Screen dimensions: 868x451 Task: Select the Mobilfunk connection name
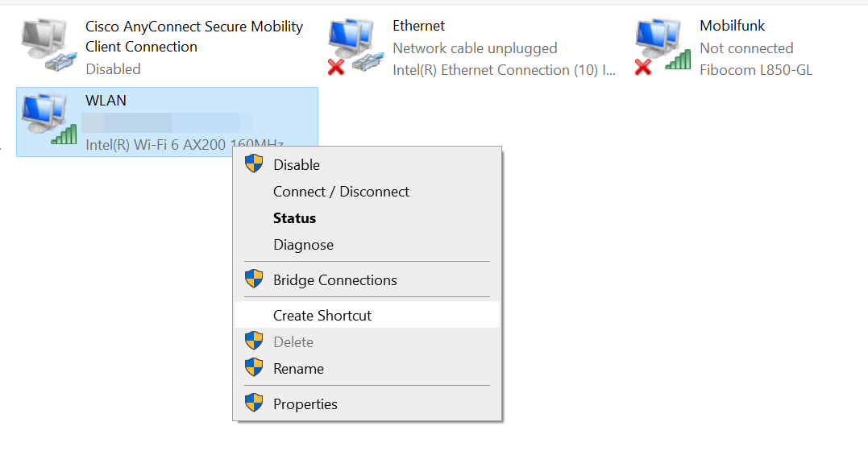[x=732, y=27]
